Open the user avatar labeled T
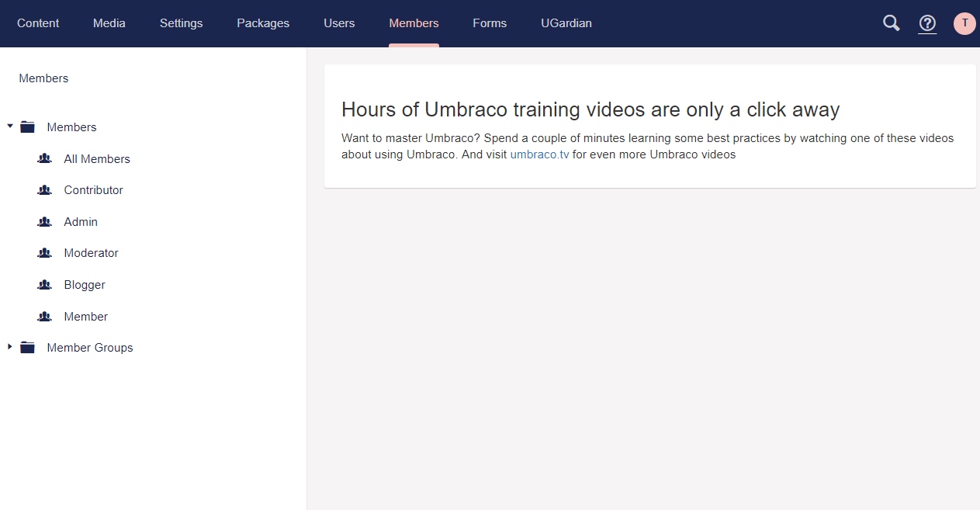 pos(964,23)
